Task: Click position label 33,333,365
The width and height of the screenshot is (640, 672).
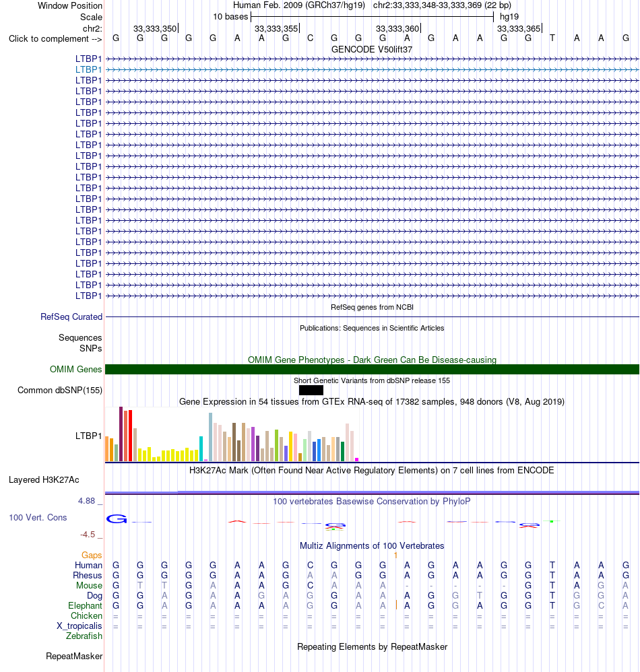Action: 519,28
